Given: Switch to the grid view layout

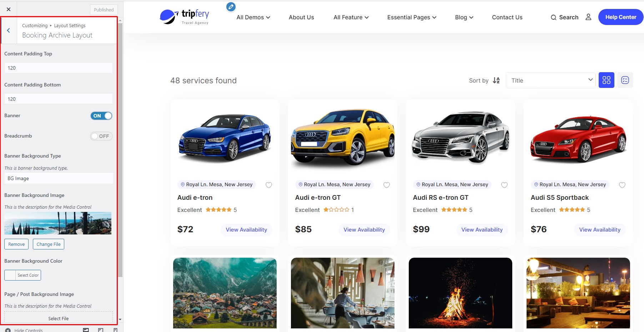Looking at the screenshot, I should pos(606,80).
